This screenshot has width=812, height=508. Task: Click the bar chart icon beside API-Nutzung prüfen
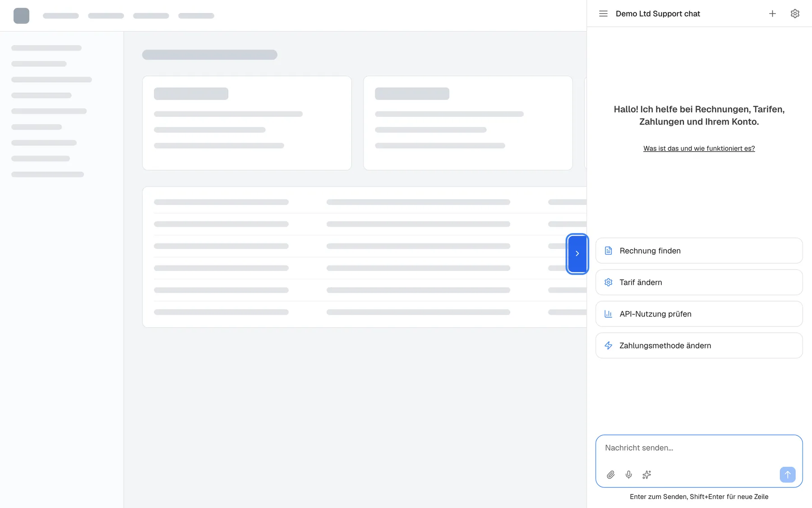pos(608,314)
